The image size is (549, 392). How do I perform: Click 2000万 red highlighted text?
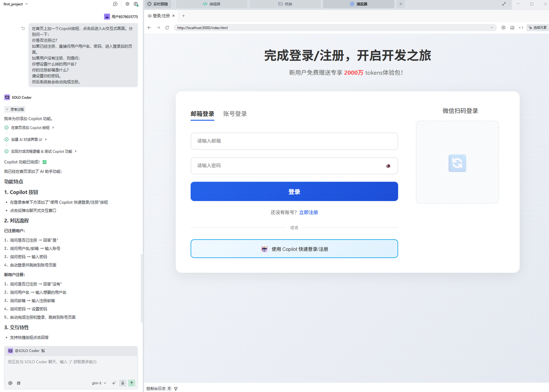pos(354,72)
